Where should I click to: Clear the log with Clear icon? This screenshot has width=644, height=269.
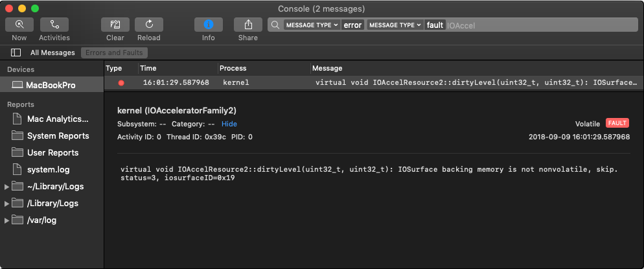(x=115, y=25)
